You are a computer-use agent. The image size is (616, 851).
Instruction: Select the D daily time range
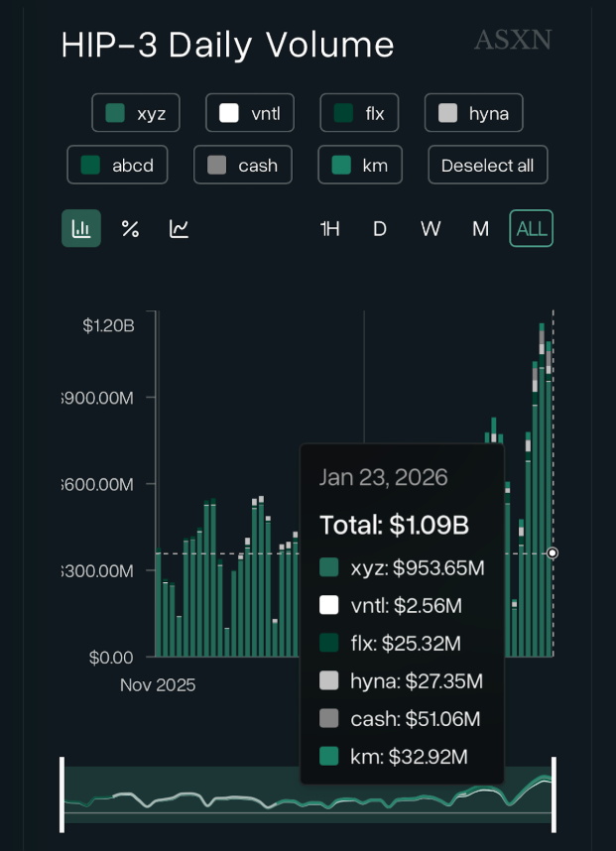(x=380, y=229)
